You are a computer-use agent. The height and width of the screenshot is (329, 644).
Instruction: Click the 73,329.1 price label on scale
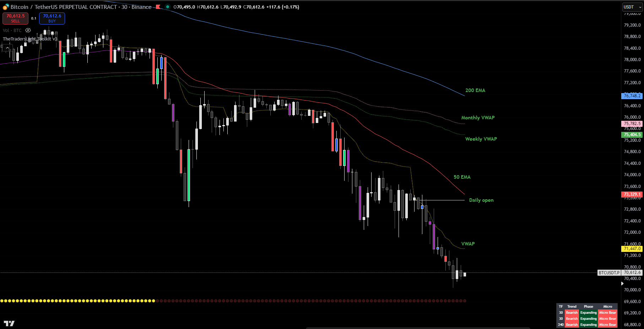[x=632, y=194]
